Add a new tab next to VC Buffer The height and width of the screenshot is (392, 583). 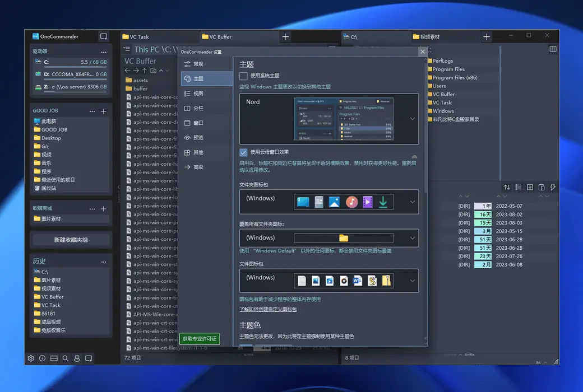(285, 37)
